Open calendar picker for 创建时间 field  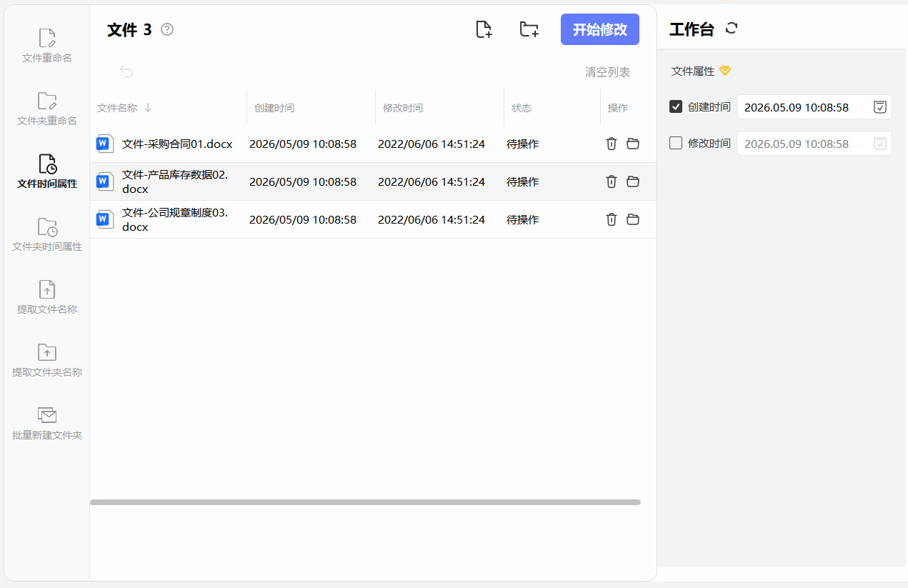[x=880, y=107]
